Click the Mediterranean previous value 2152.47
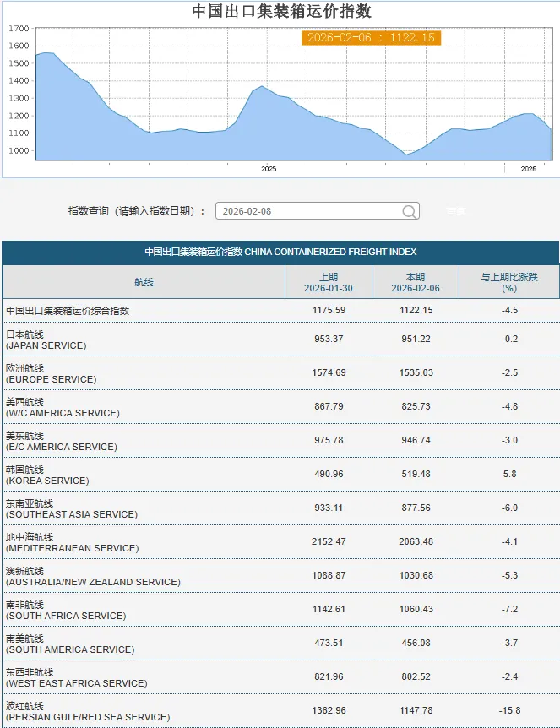Image resolution: width=560 pixels, height=728 pixels. click(x=329, y=542)
